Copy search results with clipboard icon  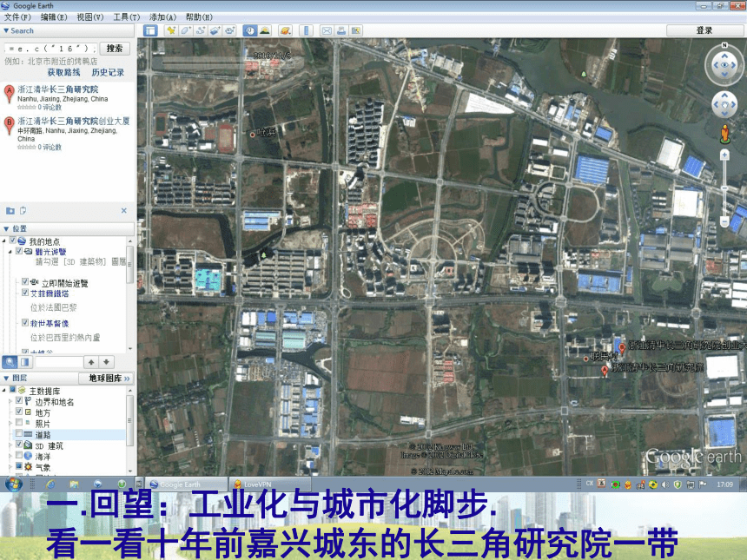pos(23,210)
